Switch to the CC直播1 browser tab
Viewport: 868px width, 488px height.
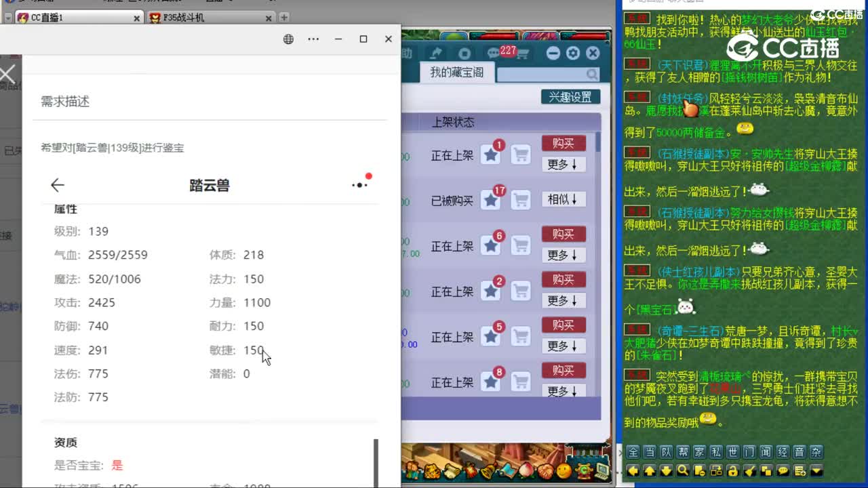(78, 18)
